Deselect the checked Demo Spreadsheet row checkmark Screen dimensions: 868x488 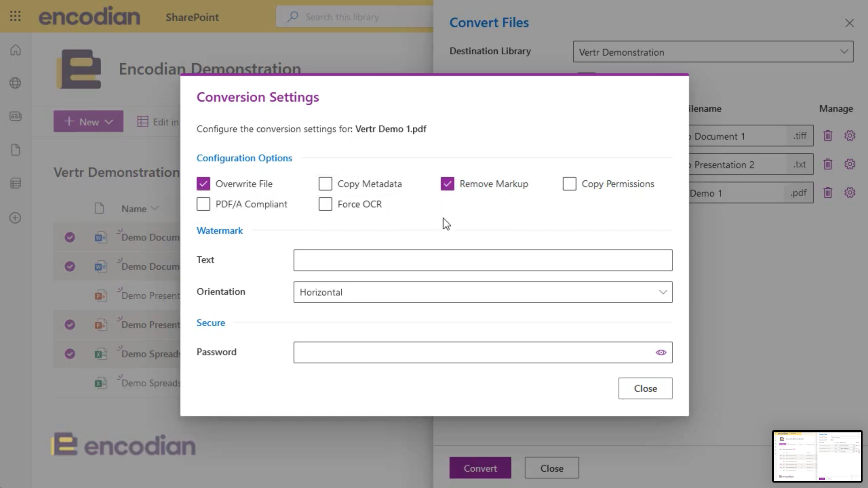coord(70,354)
